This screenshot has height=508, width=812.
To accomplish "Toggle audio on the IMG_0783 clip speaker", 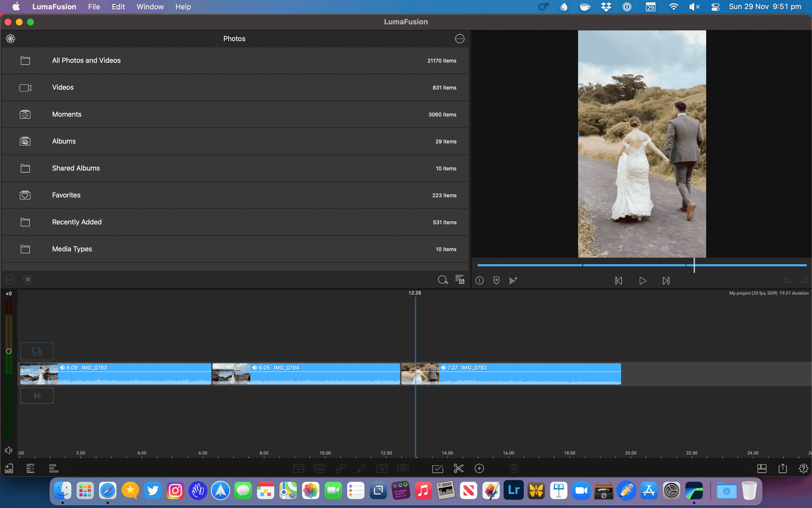I will (63, 368).
